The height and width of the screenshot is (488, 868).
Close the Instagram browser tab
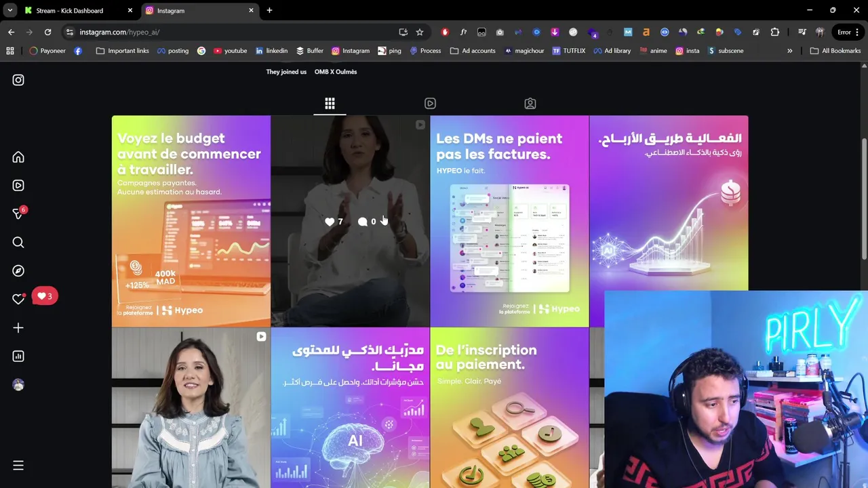251,11
